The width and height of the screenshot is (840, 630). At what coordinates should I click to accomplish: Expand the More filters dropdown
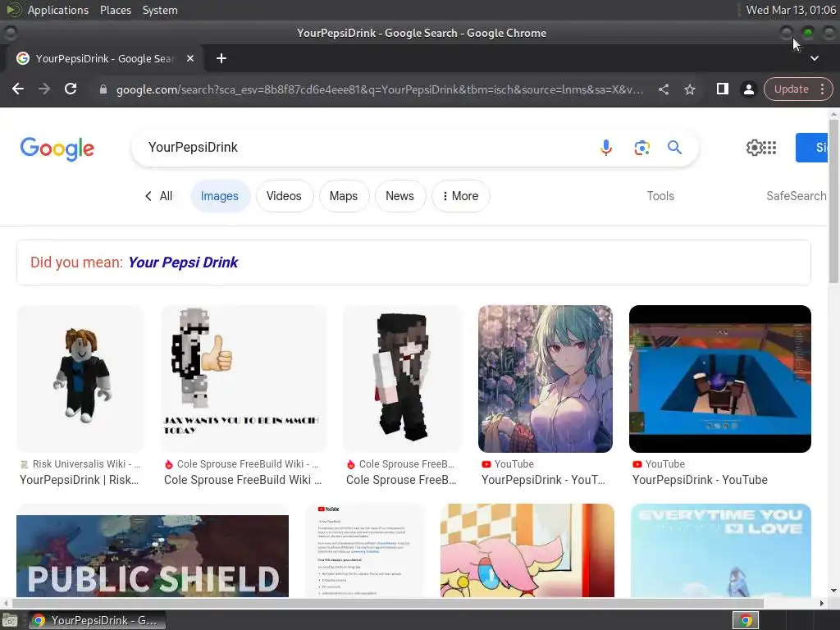[461, 196]
